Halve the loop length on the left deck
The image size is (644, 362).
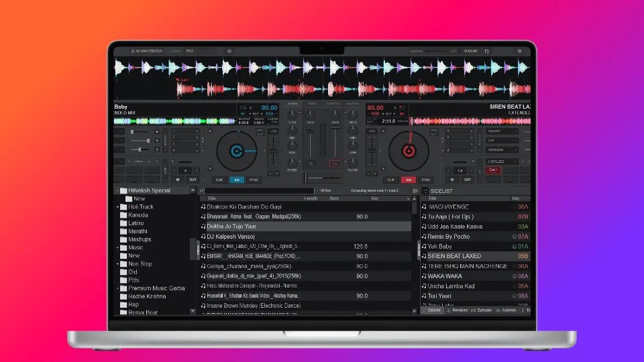tap(174, 170)
